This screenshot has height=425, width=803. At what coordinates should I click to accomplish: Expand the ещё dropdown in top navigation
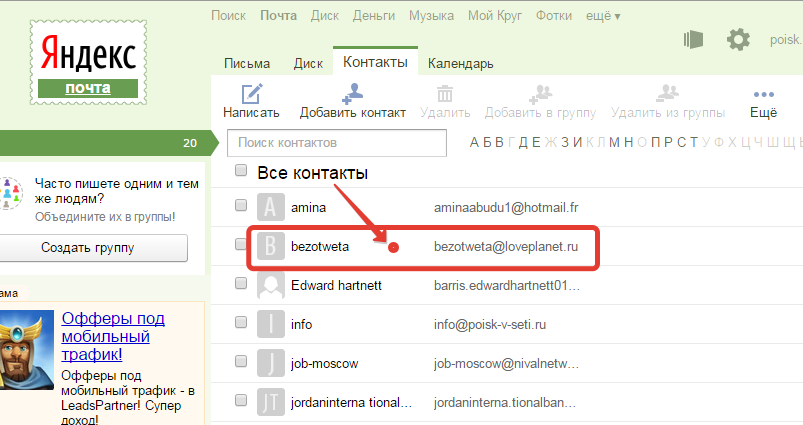pyautogui.click(x=603, y=16)
